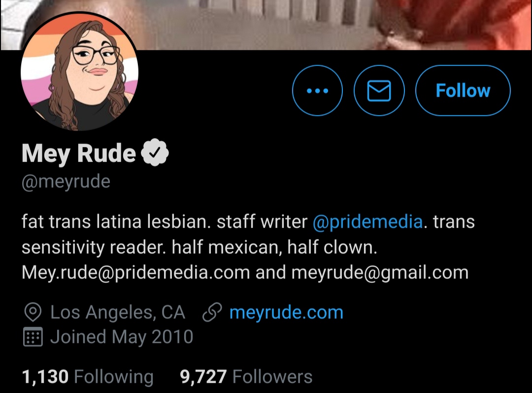Open the 1,130 Following list
This screenshot has height=393, width=532.
pos(88,377)
